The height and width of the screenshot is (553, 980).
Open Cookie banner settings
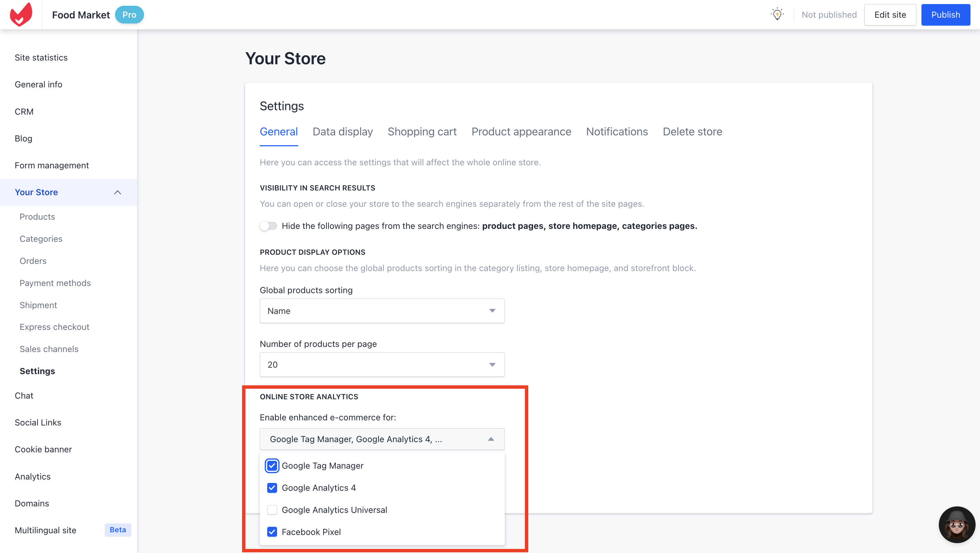[43, 449]
